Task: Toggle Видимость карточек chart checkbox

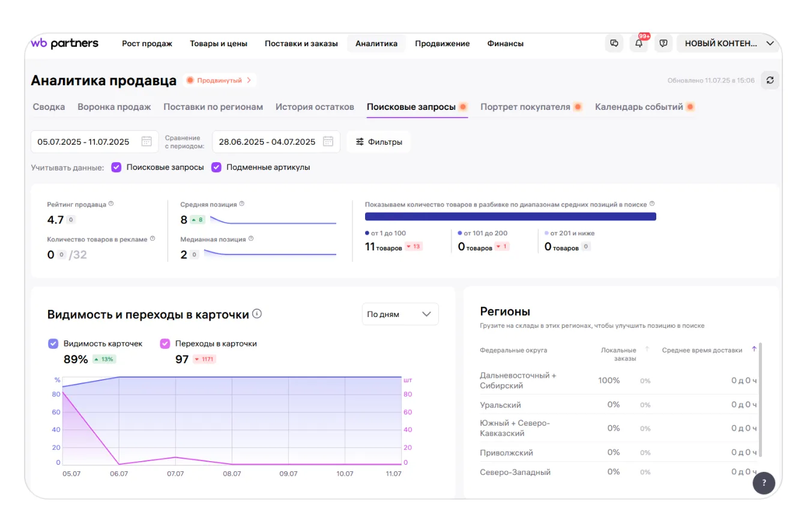Action: (x=53, y=344)
